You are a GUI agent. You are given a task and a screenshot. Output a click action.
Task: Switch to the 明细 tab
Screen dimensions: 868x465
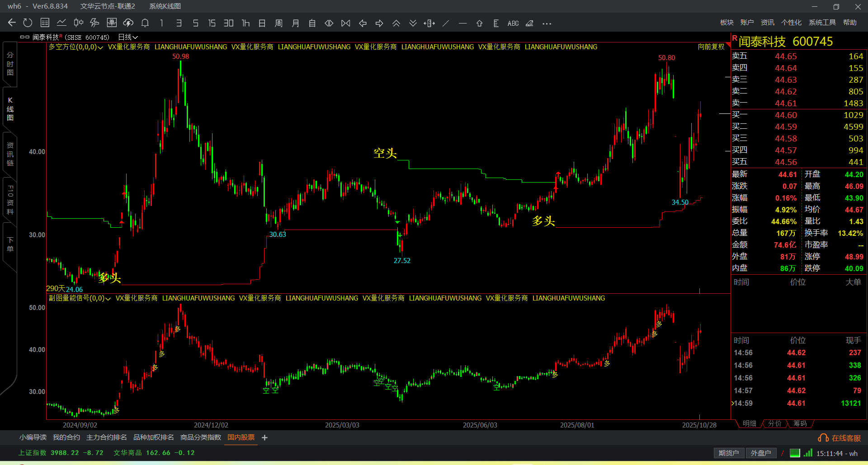(x=749, y=423)
